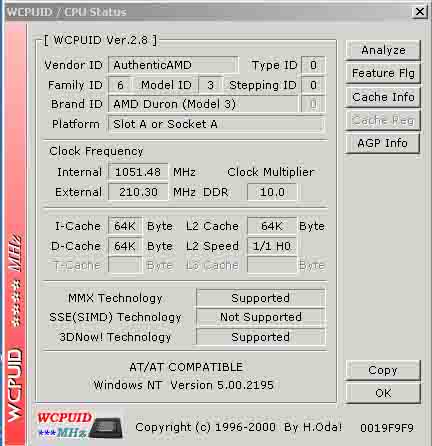Click the 0019F9F9 code text
Viewport: 432px width, 446px height.
point(387,428)
